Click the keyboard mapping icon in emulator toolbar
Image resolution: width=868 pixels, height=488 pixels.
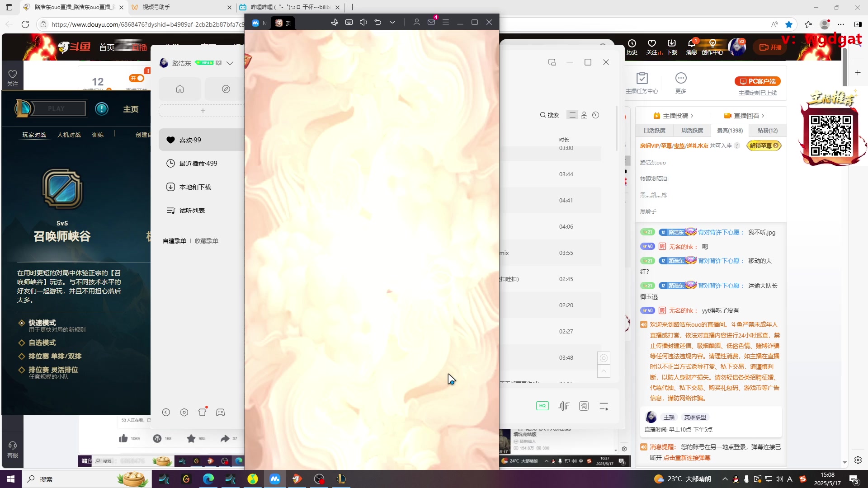349,22
